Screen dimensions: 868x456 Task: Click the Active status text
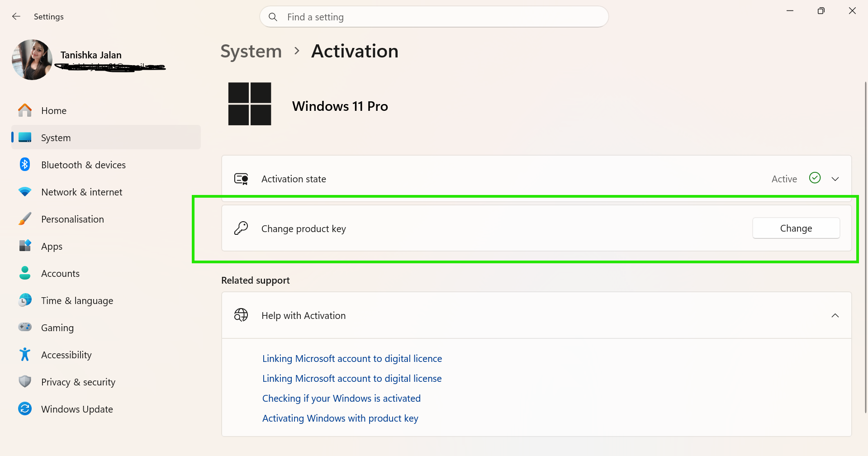(x=784, y=179)
